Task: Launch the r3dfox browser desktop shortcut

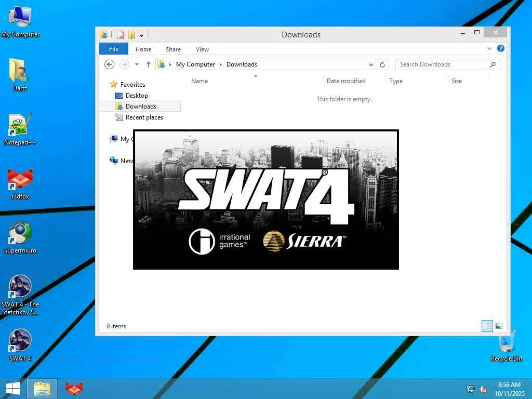Action: pyautogui.click(x=20, y=183)
